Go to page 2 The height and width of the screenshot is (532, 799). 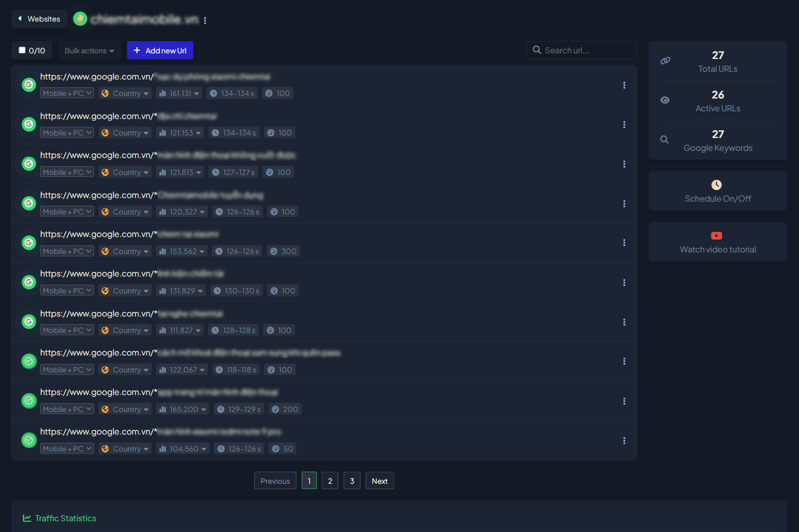point(330,481)
